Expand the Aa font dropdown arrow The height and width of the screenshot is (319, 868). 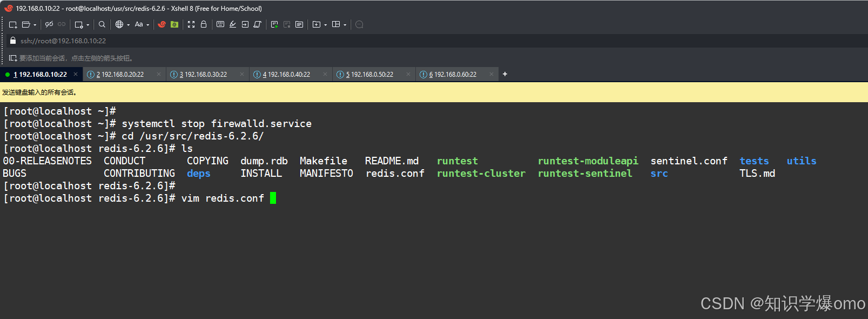[x=148, y=25]
